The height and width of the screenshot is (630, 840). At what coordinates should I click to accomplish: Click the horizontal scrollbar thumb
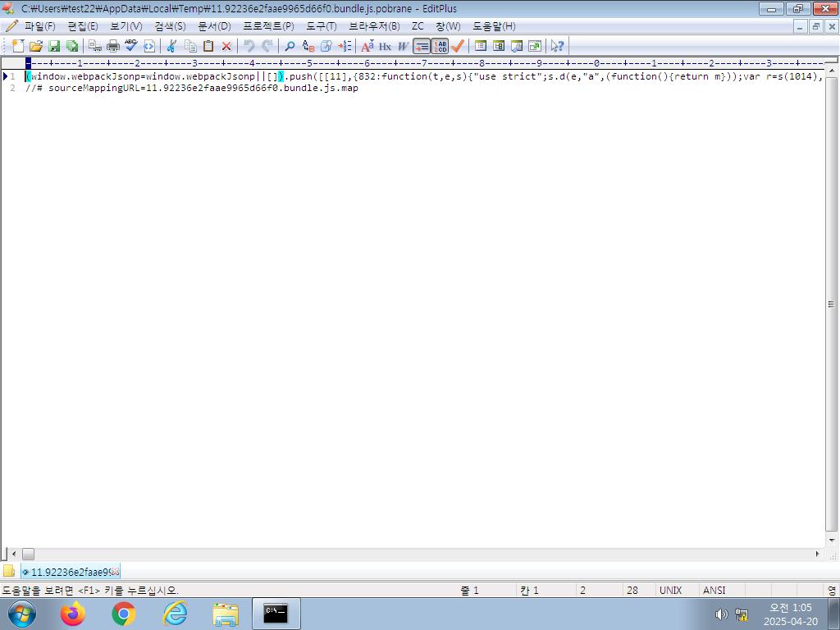(x=28, y=554)
